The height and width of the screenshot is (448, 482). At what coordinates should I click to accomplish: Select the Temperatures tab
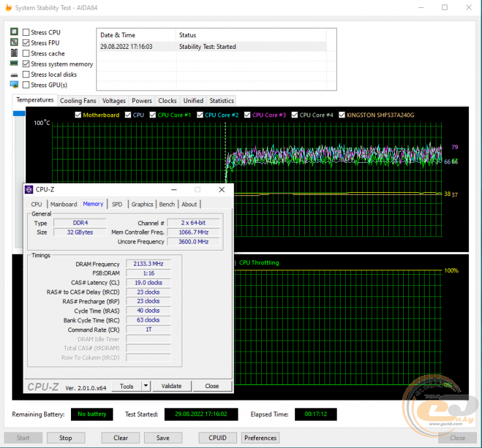(x=35, y=100)
